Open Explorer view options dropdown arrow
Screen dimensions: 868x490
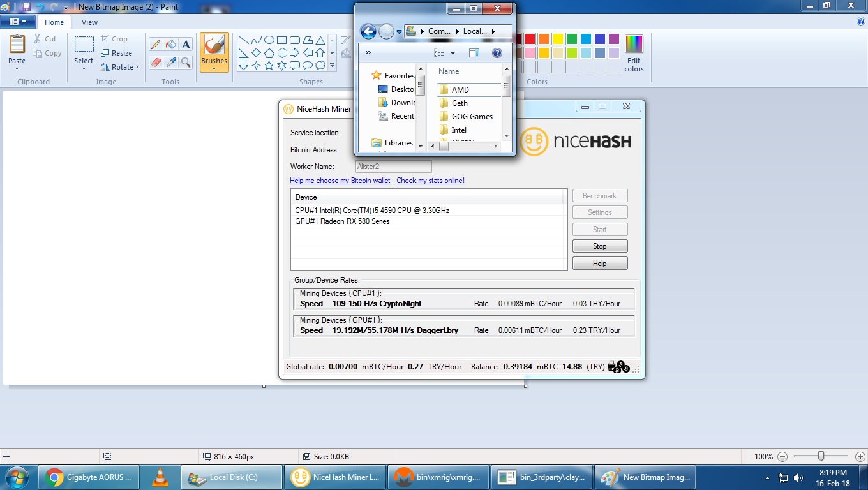pyautogui.click(x=453, y=53)
